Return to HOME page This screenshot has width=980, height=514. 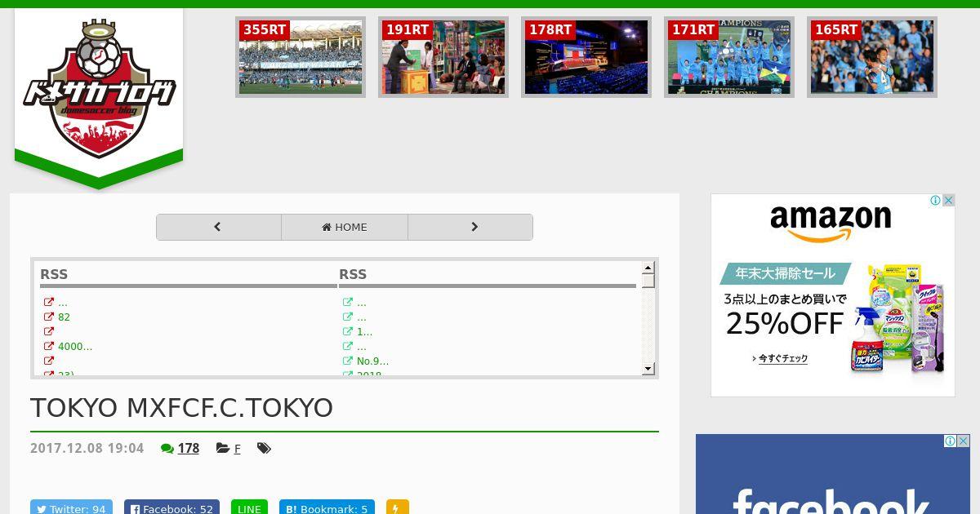(x=345, y=227)
